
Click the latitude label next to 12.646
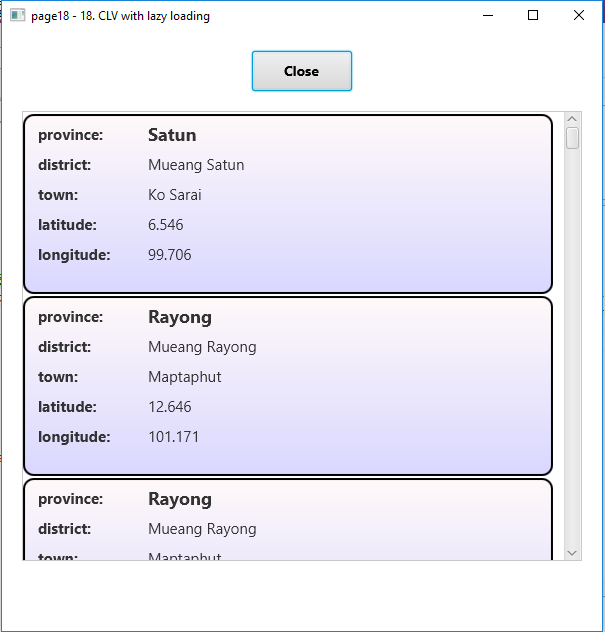click(x=67, y=407)
